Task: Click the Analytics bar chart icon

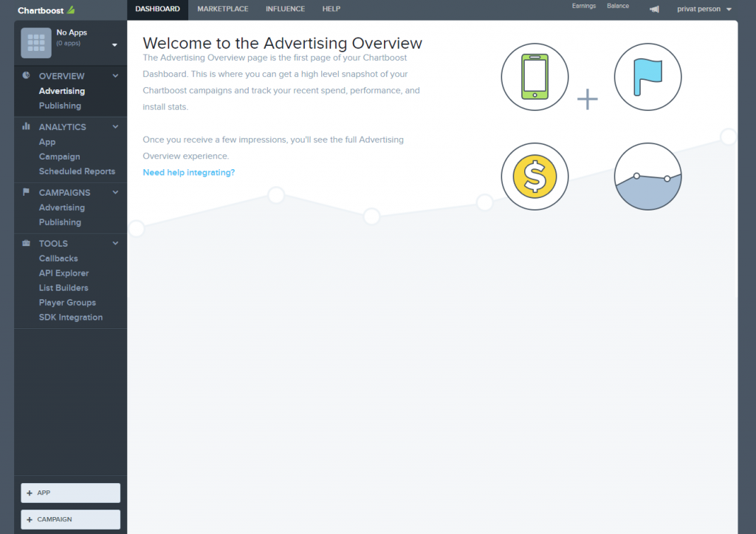Action: point(27,126)
